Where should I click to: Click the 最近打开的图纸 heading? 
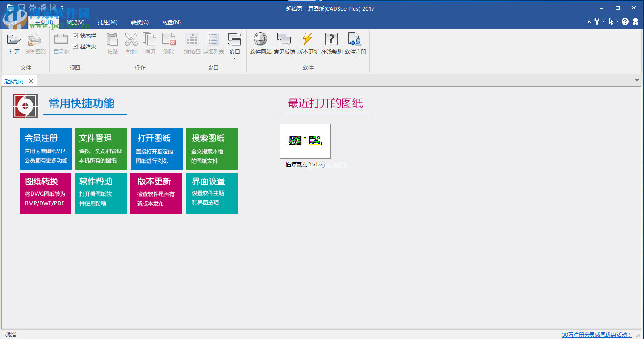point(325,103)
